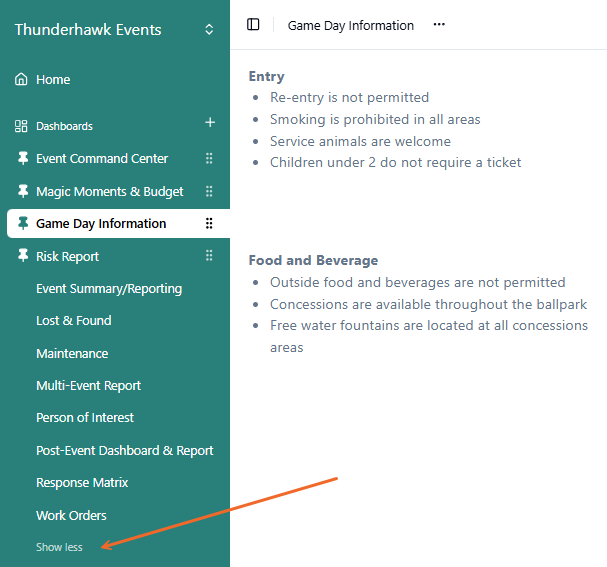Open the Work Orders dashboard
Viewport: 607px width, 567px height.
[x=71, y=516]
